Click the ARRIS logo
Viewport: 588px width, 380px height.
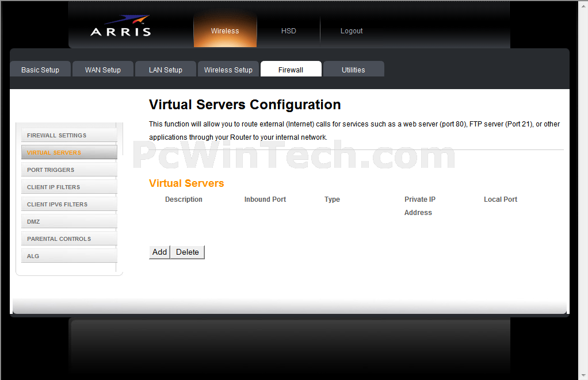point(121,26)
